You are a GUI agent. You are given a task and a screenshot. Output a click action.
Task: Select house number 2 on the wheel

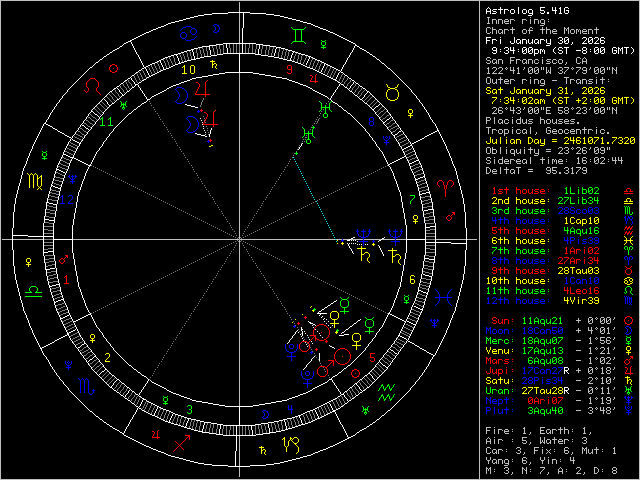pyautogui.click(x=106, y=357)
